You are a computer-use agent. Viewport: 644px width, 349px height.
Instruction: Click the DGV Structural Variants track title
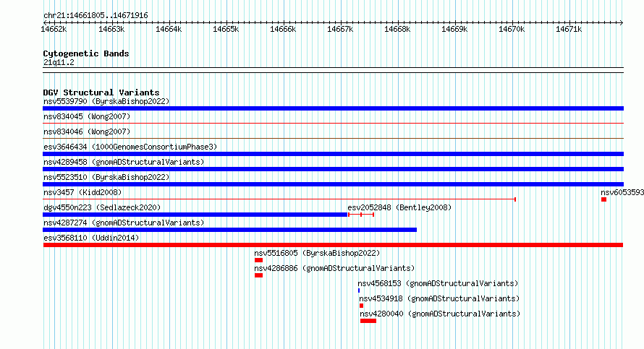(x=101, y=92)
